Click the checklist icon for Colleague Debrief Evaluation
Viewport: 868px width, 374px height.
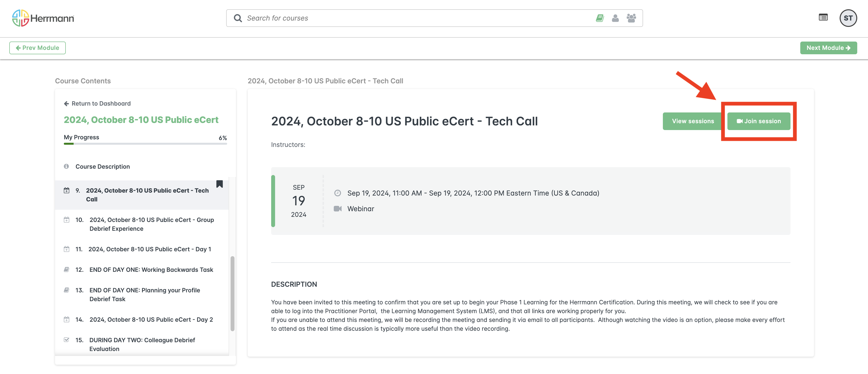(x=67, y=340)
